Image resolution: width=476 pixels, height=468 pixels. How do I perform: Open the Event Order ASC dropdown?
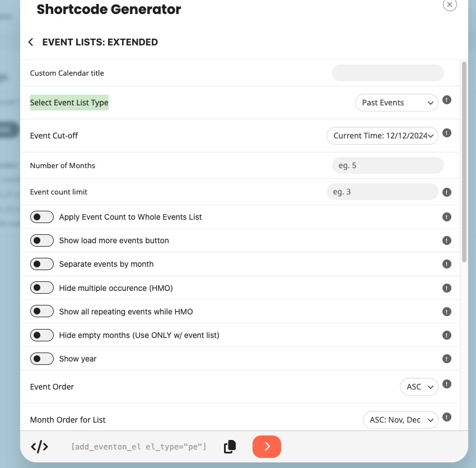(419, 387)
